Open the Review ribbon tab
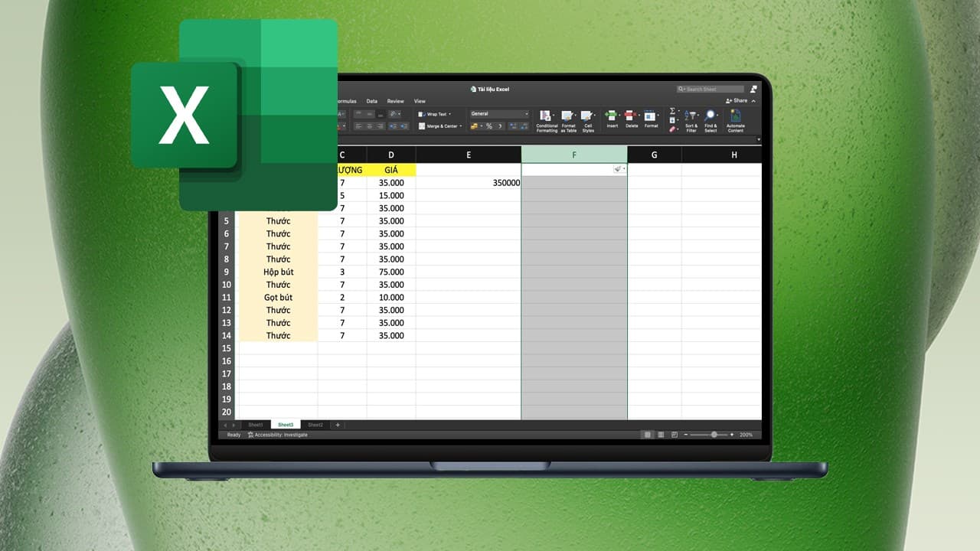Screen dimensions: 980x551 click(x=395, y=101)
